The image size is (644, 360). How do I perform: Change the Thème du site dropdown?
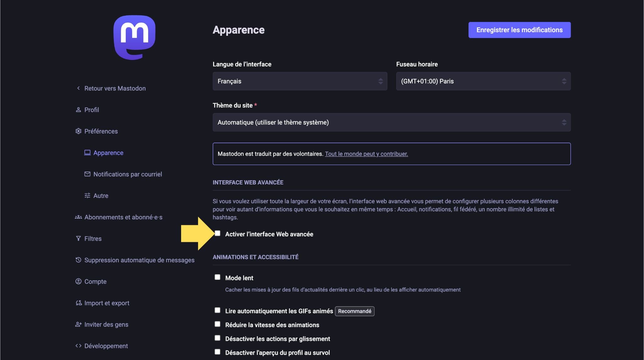coord(391,122)
